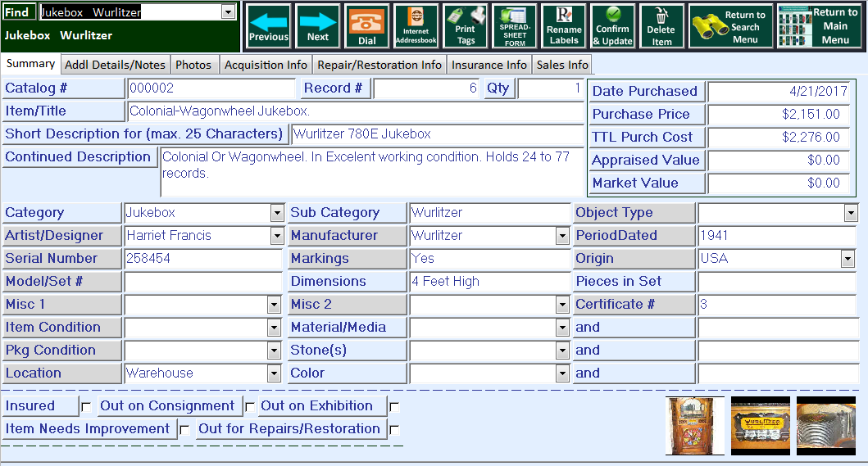
Task: Click the Dial telephone icon
Action: [366, 26]
